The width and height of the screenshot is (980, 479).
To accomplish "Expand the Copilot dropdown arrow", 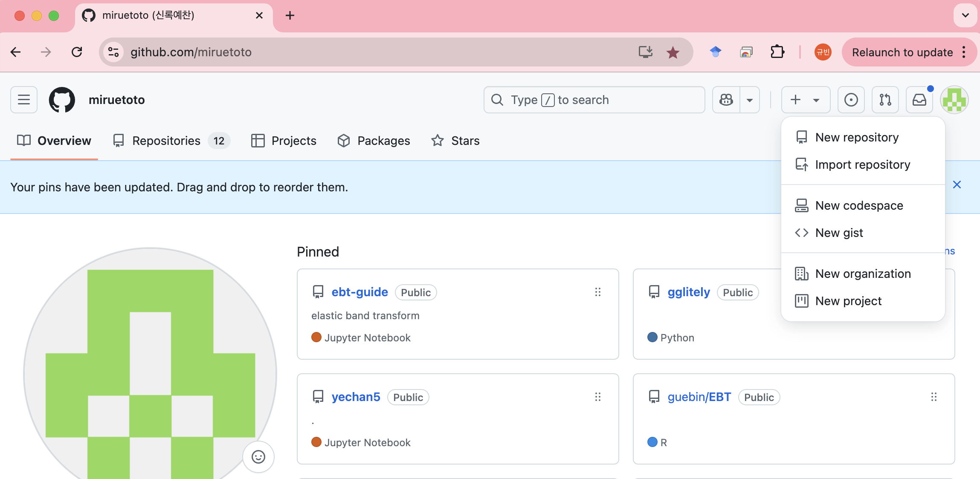I will click(749, 100).
